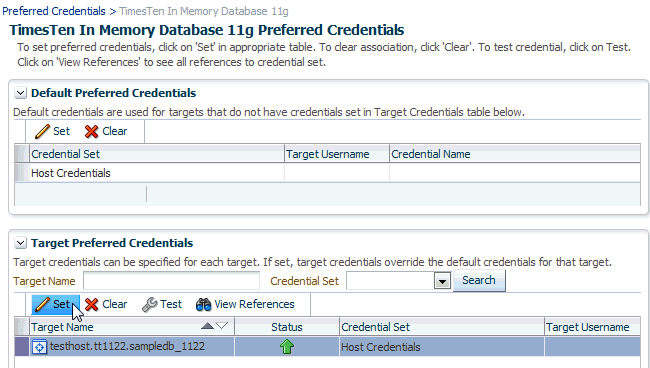
Task: Click View References binoculars button
Action: pos(245,304)
